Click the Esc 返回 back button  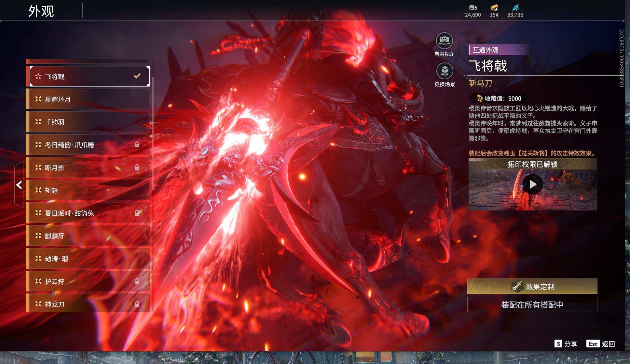[601, 344]
